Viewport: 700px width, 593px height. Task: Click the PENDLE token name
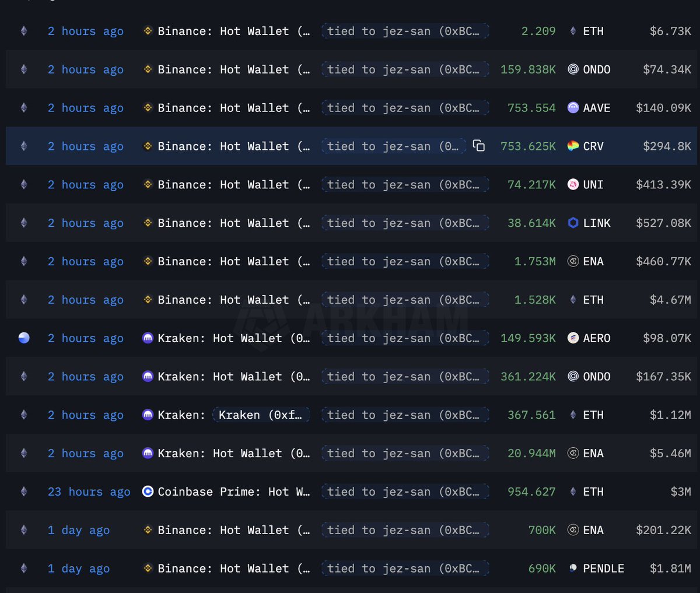coord(604,569)
